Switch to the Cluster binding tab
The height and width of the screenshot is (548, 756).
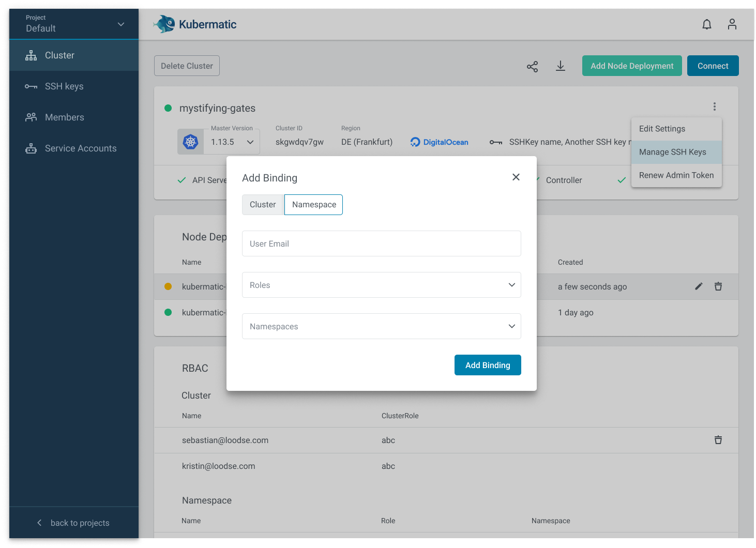[262, 204]
